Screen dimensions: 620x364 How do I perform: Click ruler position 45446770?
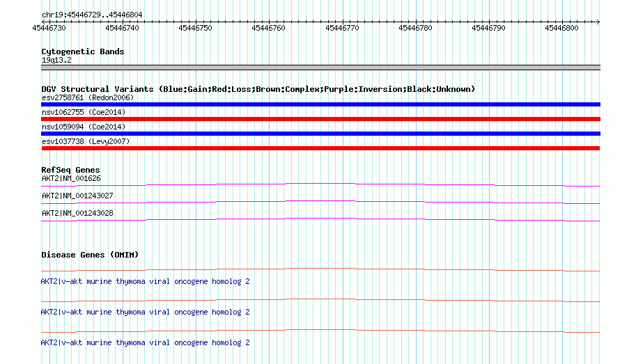(343, 28)
